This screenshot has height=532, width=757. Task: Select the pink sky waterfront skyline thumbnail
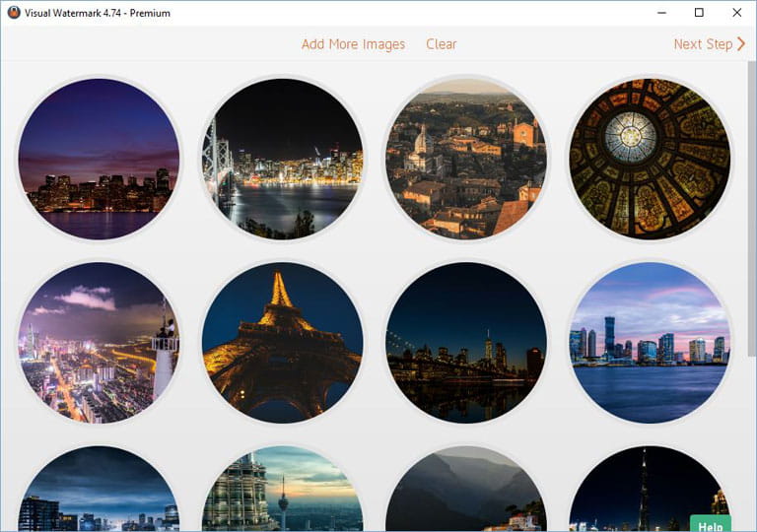[x=650, y=343]
